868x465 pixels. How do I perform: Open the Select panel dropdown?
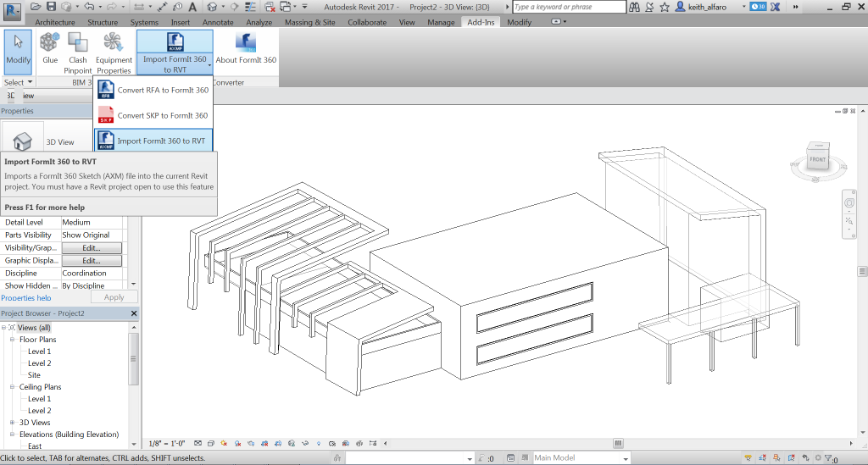pos(19,82)
